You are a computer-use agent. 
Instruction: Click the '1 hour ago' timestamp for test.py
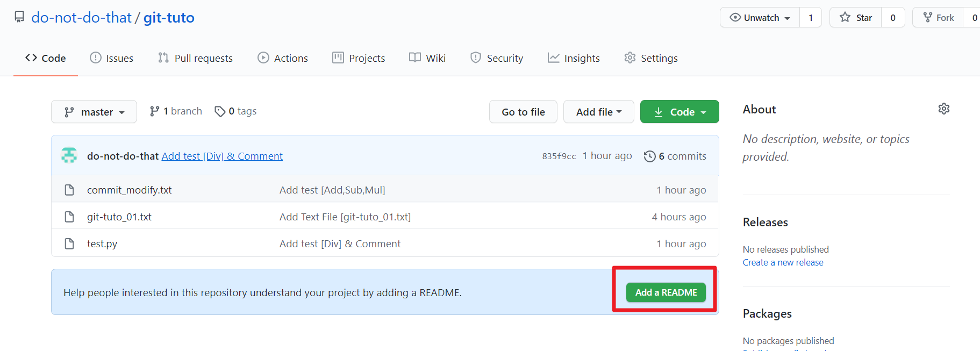click(681, 243)
